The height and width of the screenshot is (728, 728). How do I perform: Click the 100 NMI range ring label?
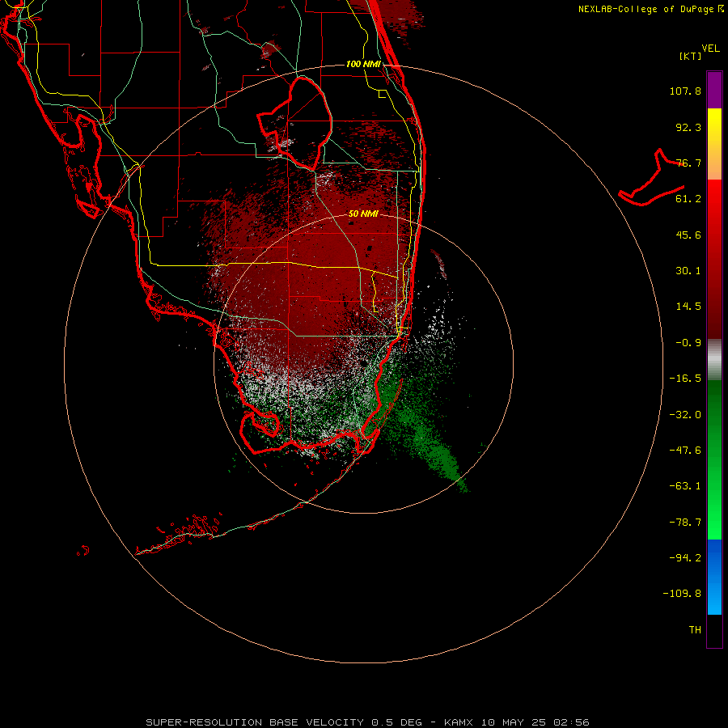pyautogui.click(x=363, y=64)
